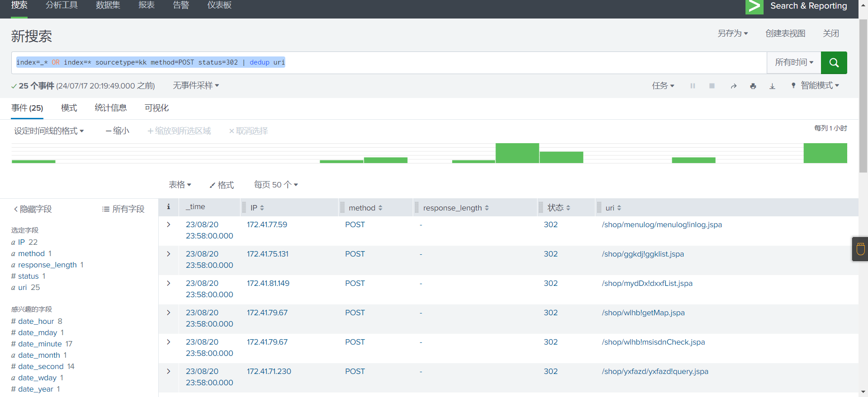Open the 所有时间 time range dropdown
Image resolution: width=868 pixels, height=397 pixels.
click(794, 63)
